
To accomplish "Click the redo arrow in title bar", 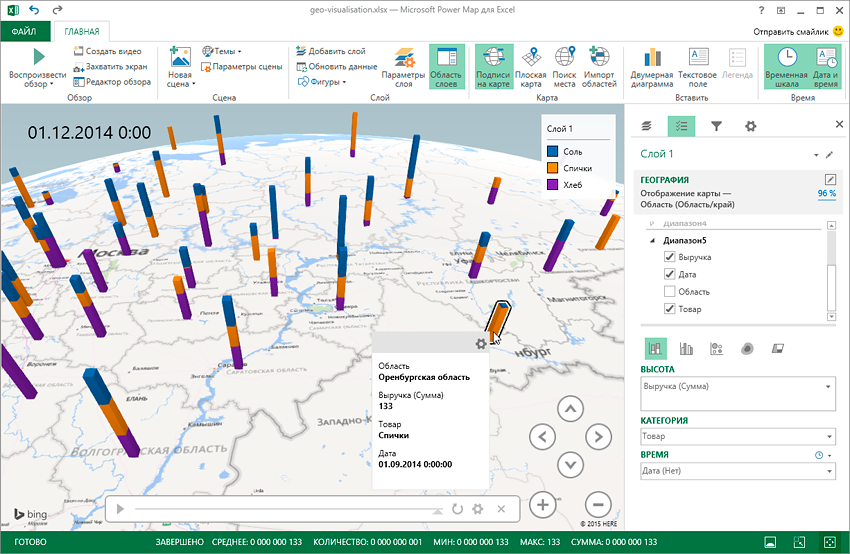I will click(x=57, y=10).
